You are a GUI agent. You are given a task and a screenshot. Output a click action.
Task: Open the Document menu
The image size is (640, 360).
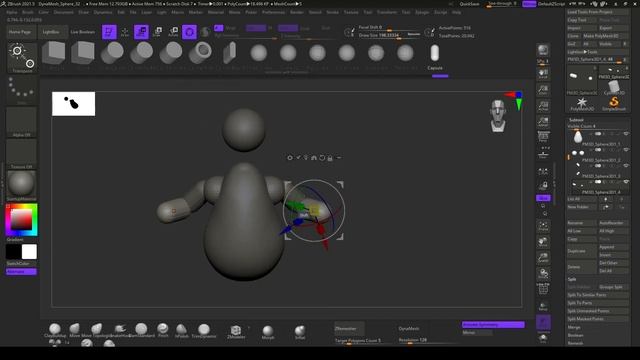pyautogui.click(x=64, y=12)
